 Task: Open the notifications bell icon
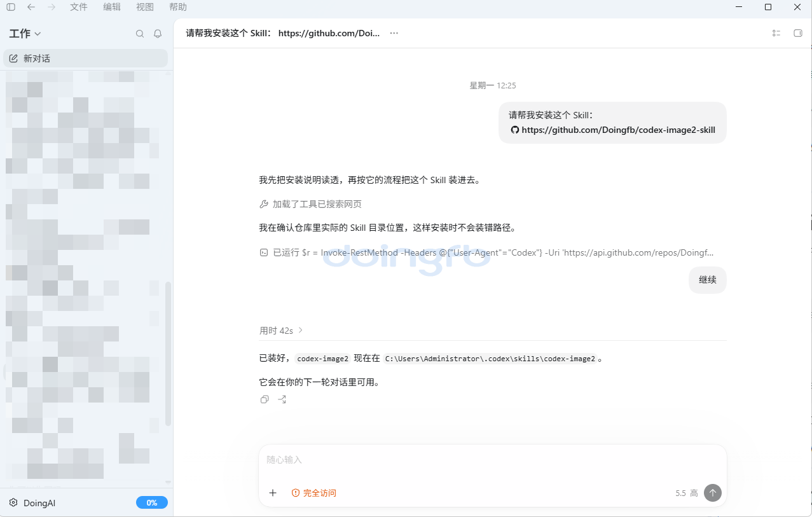[158, 34]
